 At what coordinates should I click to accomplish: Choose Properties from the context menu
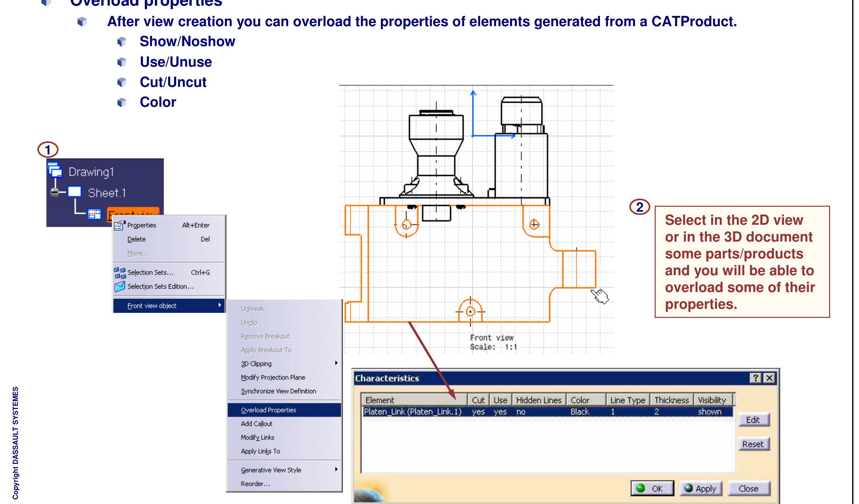tap(169, 225)
